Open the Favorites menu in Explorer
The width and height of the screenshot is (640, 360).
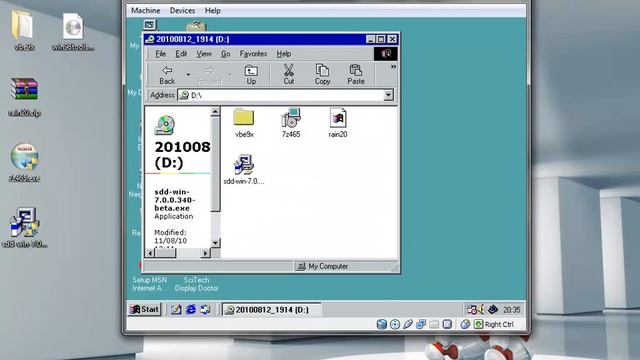tap(253, 54)
